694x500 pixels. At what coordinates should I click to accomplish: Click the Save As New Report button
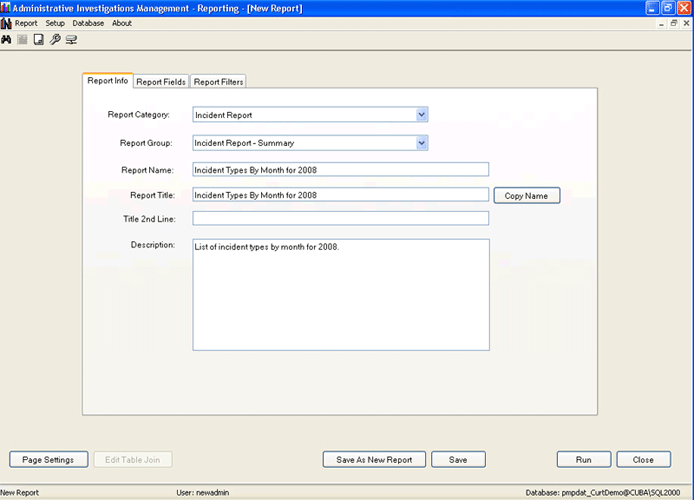pyautogui.click(x=374, y=460)
